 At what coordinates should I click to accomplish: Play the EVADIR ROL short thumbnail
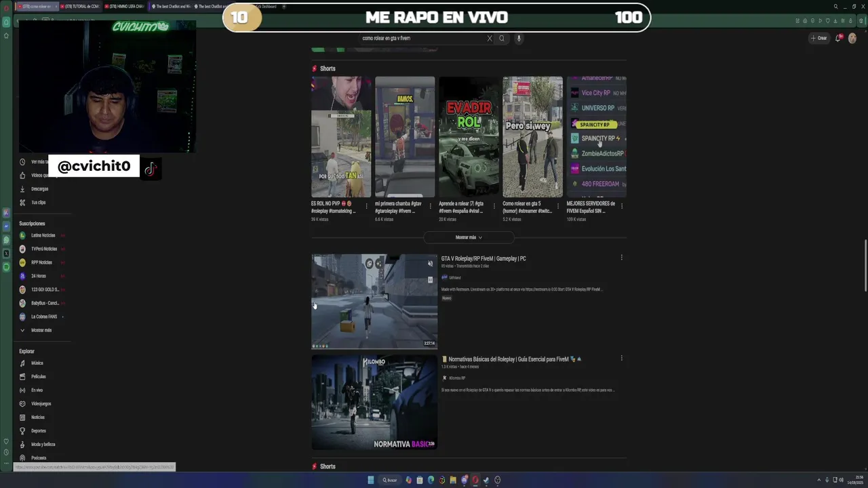tap(469, 137)
